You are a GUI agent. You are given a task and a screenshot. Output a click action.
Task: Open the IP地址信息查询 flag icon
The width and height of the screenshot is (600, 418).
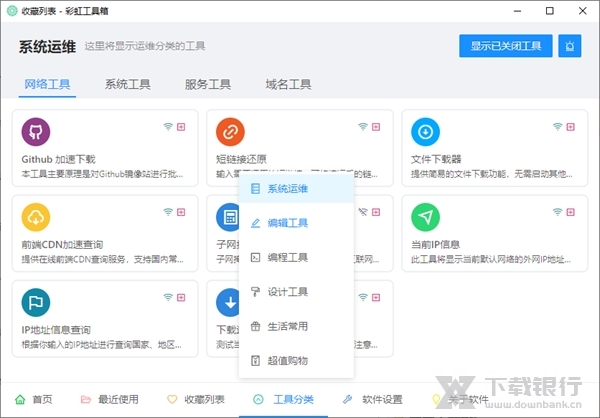[36, 302]
